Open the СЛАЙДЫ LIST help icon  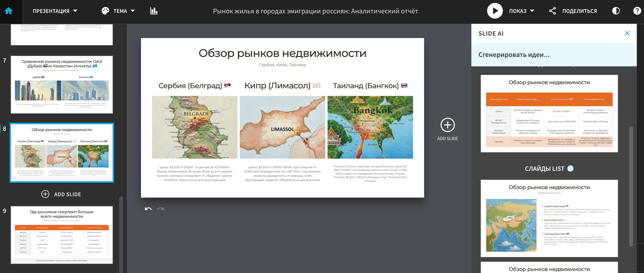point(570,169)
